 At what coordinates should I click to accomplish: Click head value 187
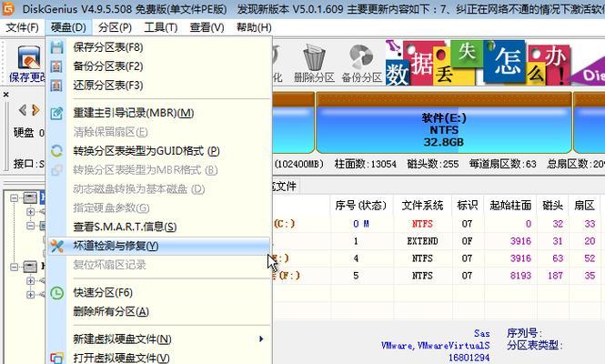555,276
